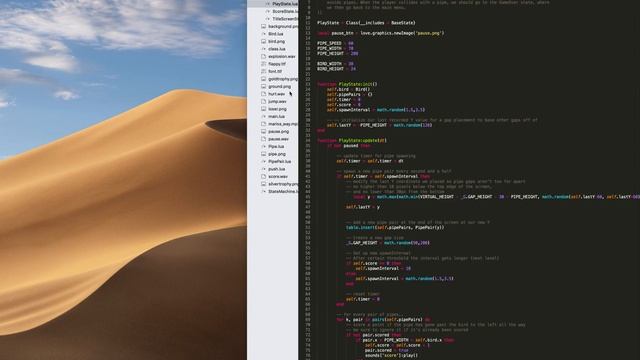This screenshot has width=640, height=360.
Task: Click the image icon beside ground.png
Action: pyautogui.click(x=264, y=87)
